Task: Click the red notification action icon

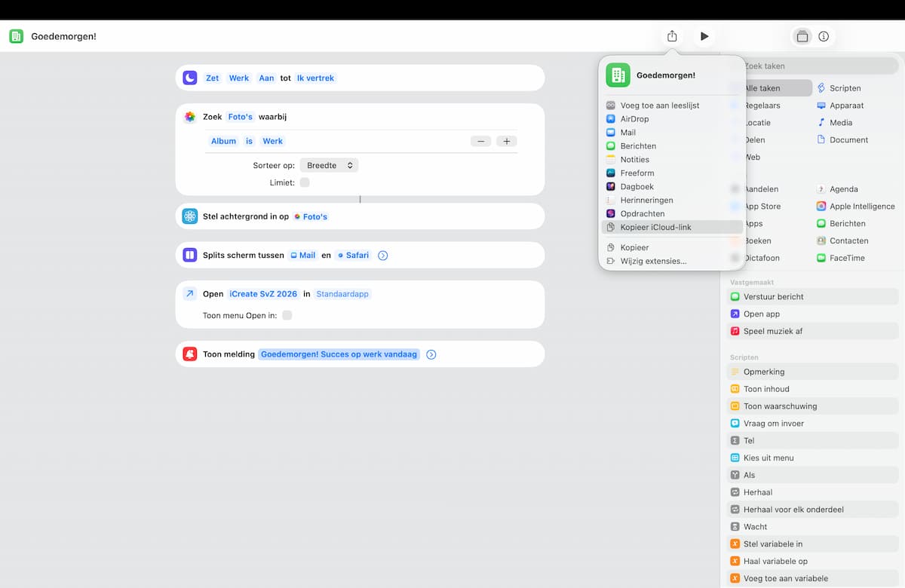Action: 190,354
